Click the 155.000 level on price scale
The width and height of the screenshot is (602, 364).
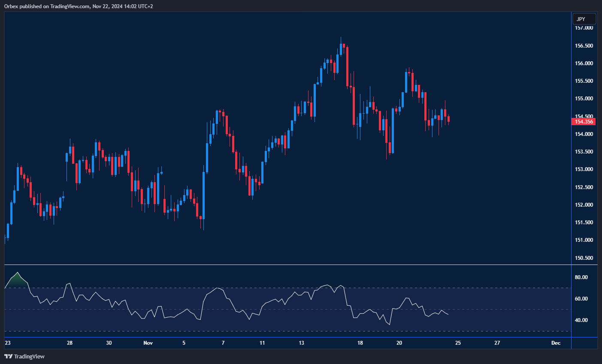[x=584, y=99]
